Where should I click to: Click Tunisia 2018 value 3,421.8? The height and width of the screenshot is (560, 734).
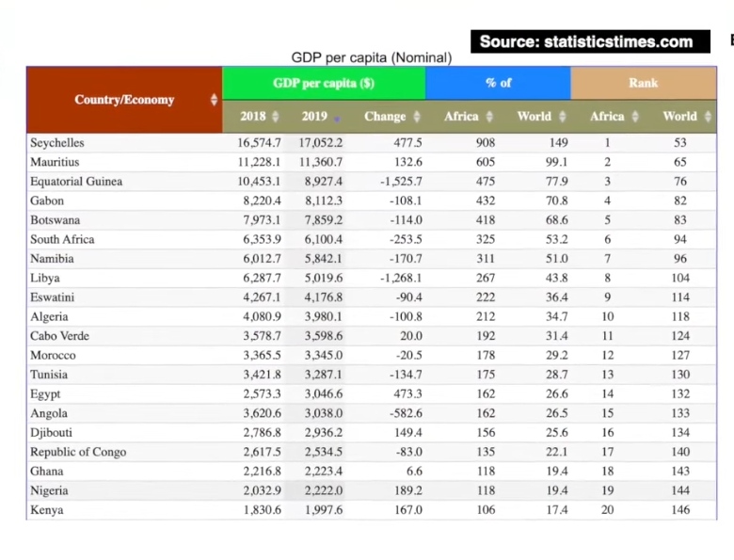[263, 375]
